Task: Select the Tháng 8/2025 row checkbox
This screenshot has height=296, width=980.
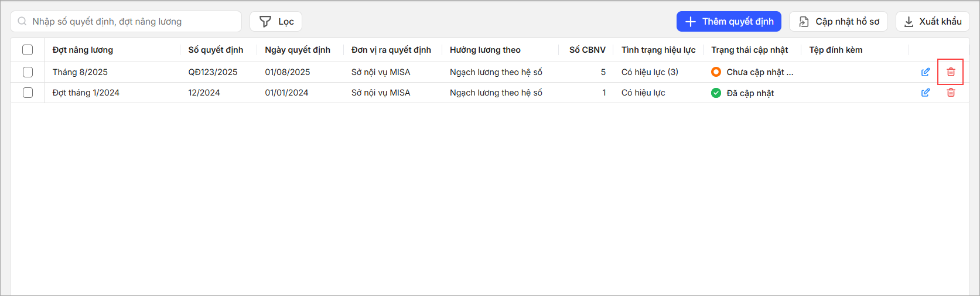Action: pos(28,72)
